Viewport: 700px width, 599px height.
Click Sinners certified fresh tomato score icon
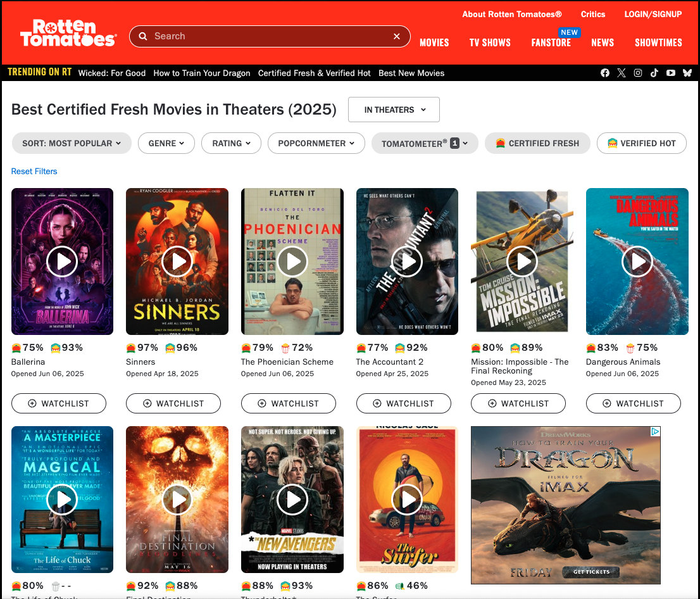click(131, 348)
